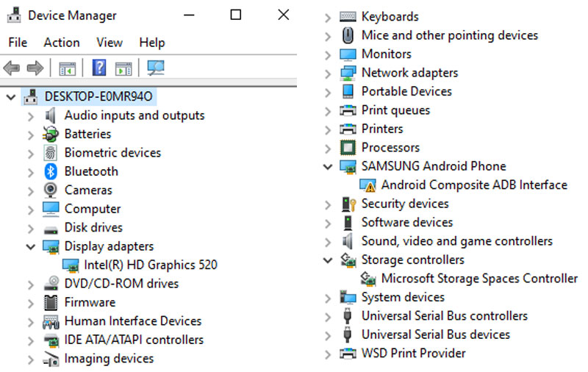Expand the Network adapters chevron
Screen dimensions: 588x372
pos(328,74)
